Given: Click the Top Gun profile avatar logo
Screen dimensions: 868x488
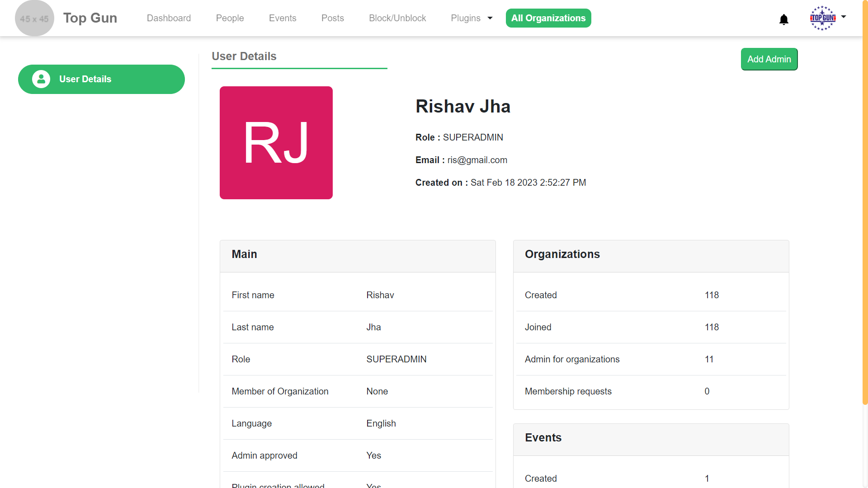Looking at the screenshot, I should coord(822,18).
